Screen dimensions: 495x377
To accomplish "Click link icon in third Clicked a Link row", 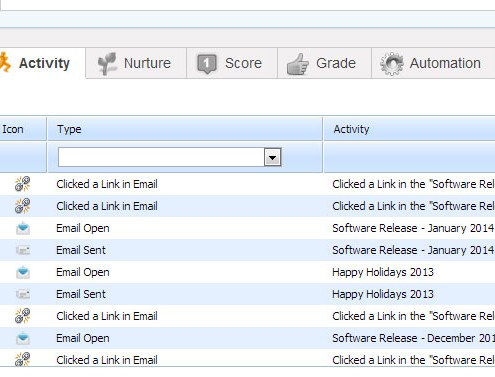I will (22, 316).
